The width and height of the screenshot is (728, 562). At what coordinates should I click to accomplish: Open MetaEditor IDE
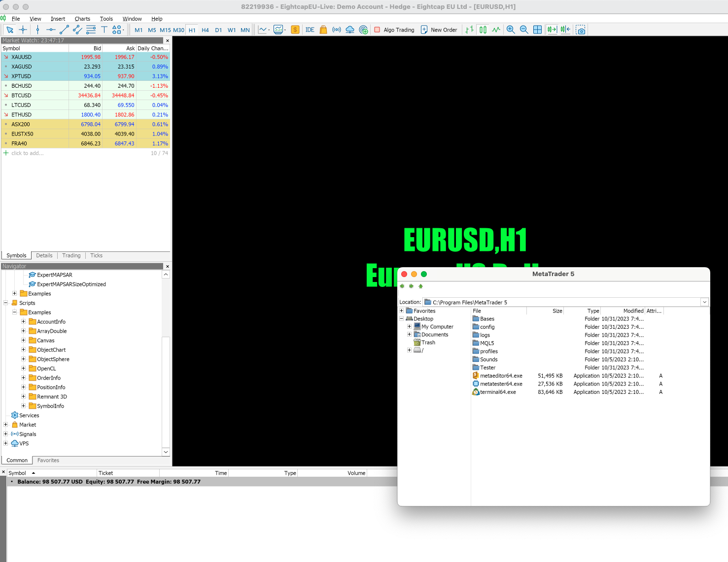[x=310, y=30]
